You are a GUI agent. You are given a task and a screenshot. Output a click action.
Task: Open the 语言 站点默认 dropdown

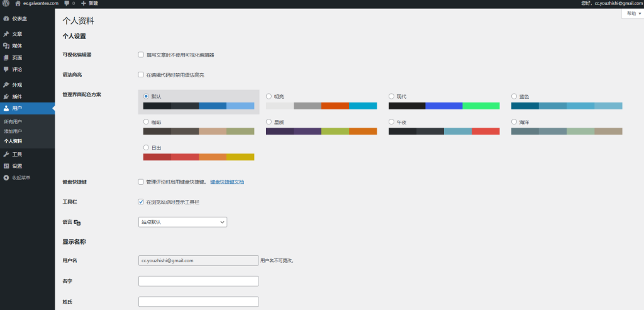click(x=182, y=222)
